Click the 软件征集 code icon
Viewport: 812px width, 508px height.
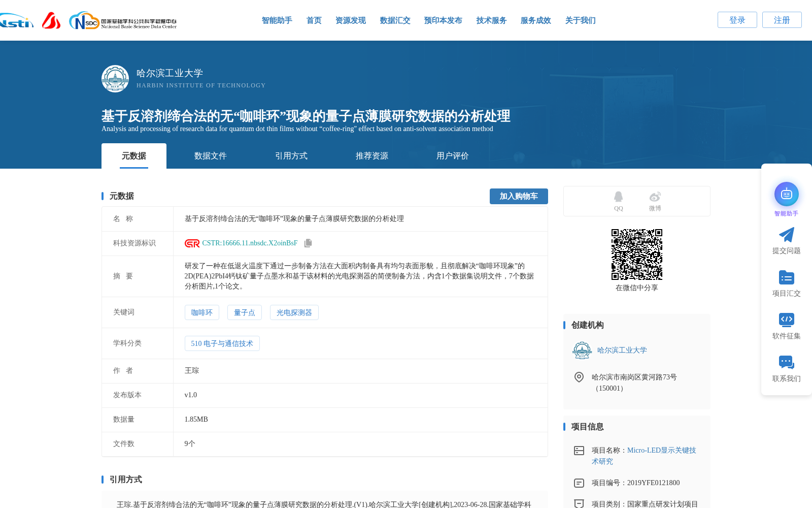click(x=787, y=320)
